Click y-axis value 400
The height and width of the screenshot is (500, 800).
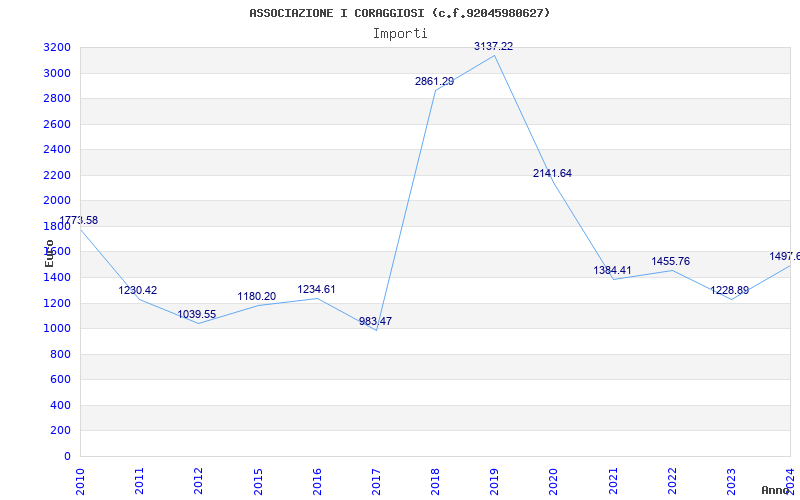pyautogui.click(x=60, y=406)
